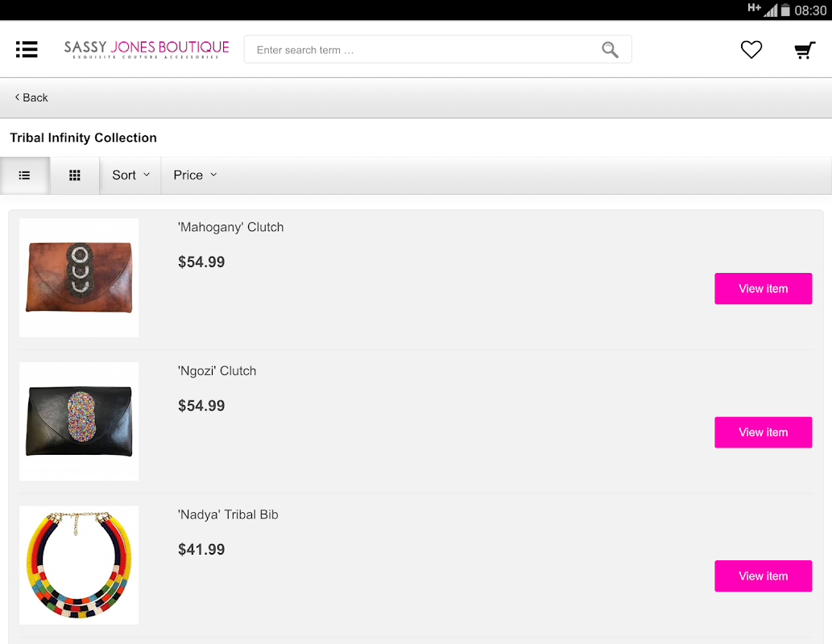Image resolution: width=832 pixels, height=644 pixels.
Task: Open the 'Mahogany' Clutch product image
Action: (79, 278)
